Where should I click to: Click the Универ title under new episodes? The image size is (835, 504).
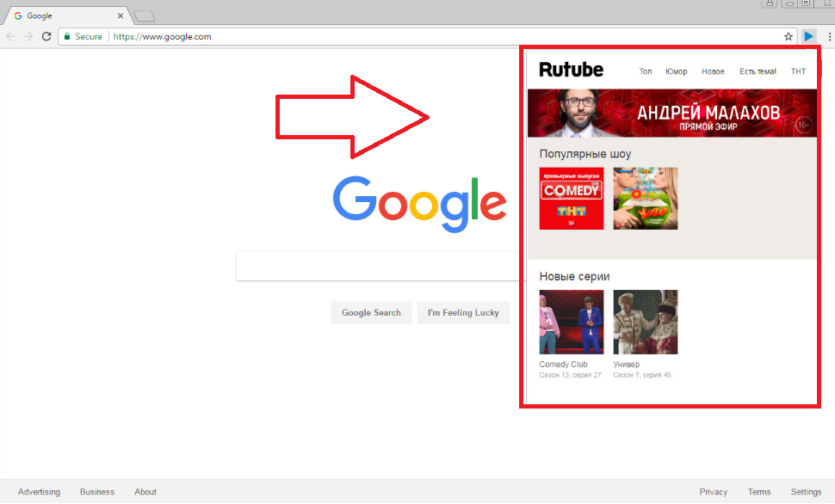pos(627,365)
